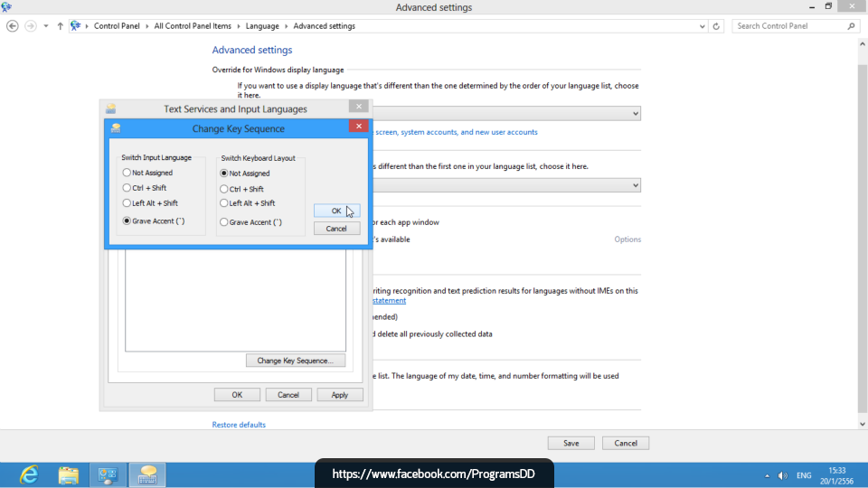Click All Control Panel Items breadcrumb

[x=193, y=26]
